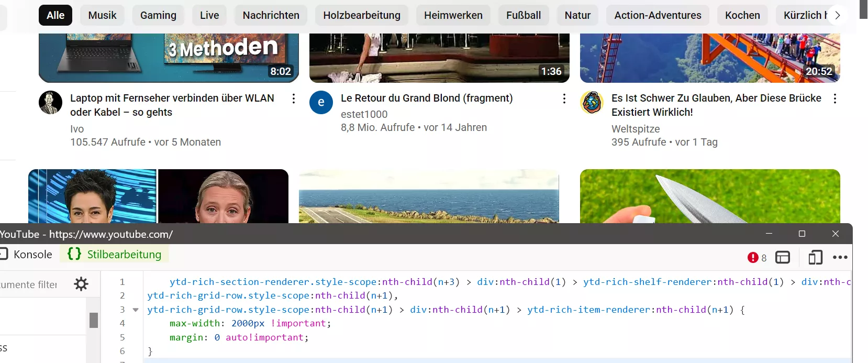Select the Natur filter chip

click(x=577, y=15)
